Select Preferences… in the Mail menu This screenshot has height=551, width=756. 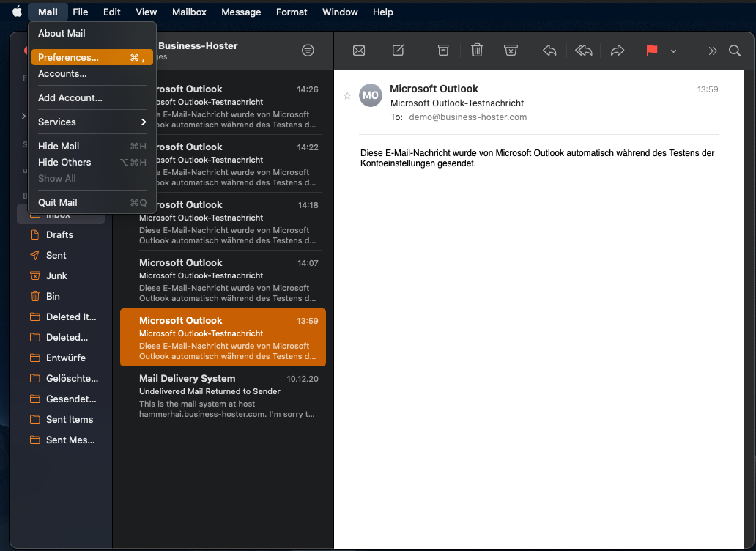coord(92,57)
